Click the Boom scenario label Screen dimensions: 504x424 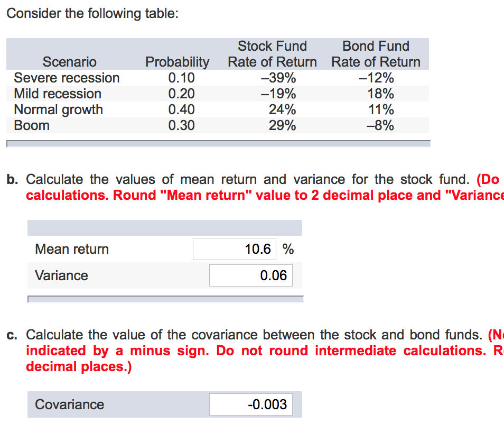point(32,125)
